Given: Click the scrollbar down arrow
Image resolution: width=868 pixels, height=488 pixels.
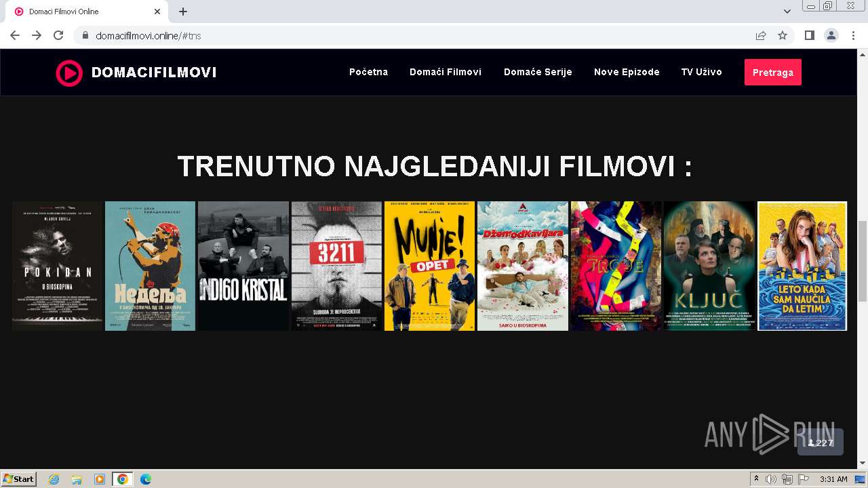Looking at the screenshot, I should (x=862, y=464).
